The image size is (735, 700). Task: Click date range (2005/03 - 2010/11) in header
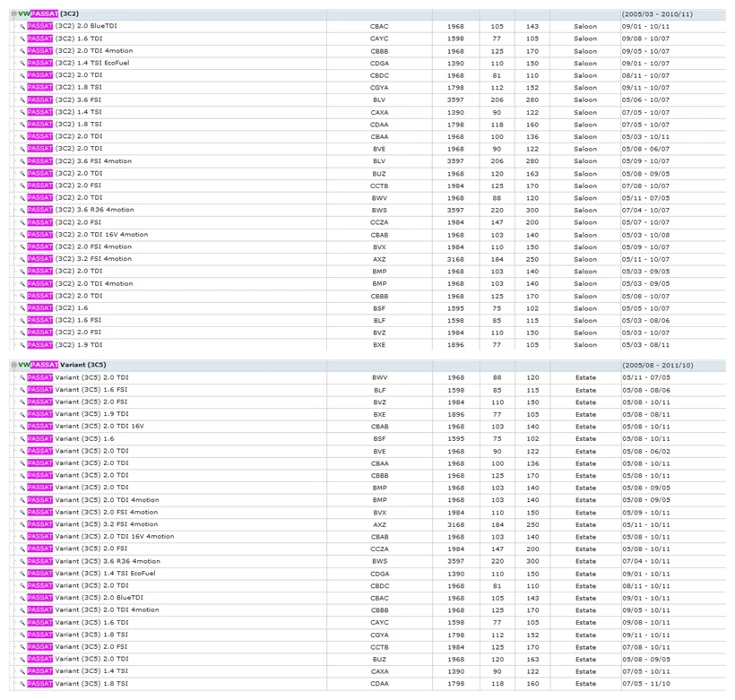click(x=657, y=14)
